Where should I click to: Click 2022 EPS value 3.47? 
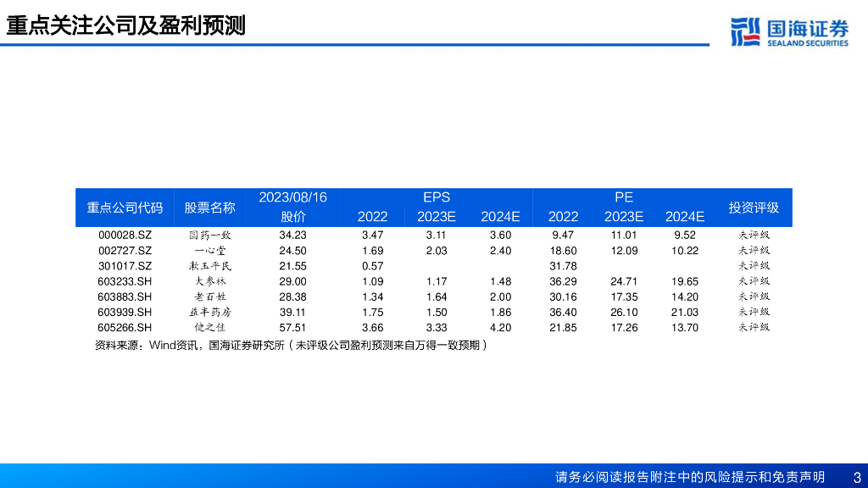pos(373,236)
